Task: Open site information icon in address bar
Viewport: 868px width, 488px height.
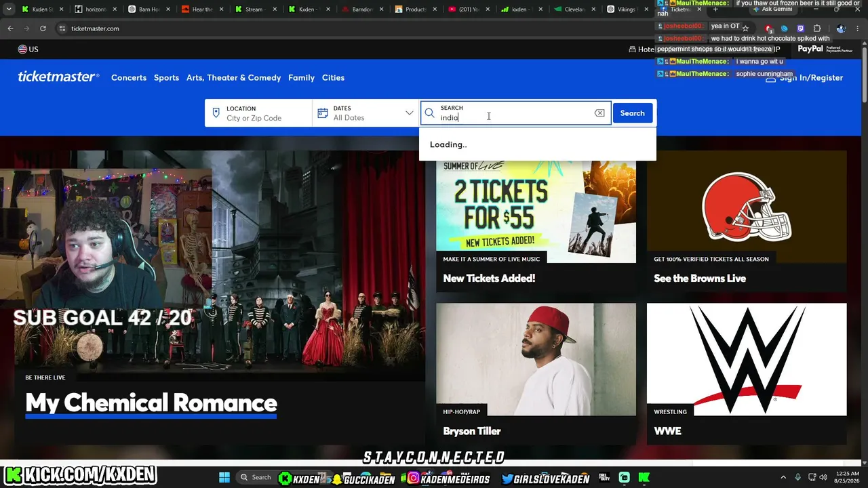Action: 62,28
